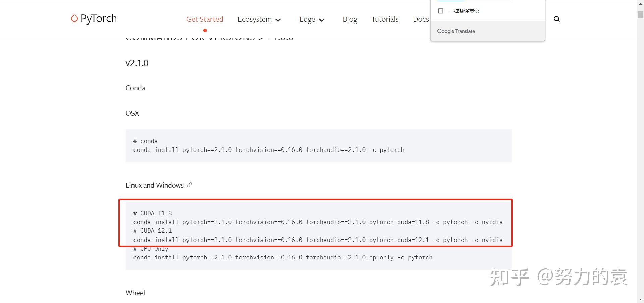The image size is (644, 303).
Task: Expand the Edge dropdown menu
Action: tap(307, 19)
